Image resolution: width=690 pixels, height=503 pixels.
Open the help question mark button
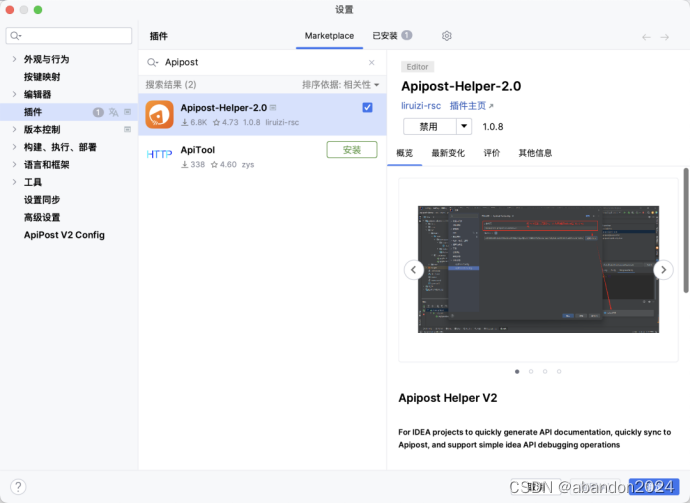point(18,487)
